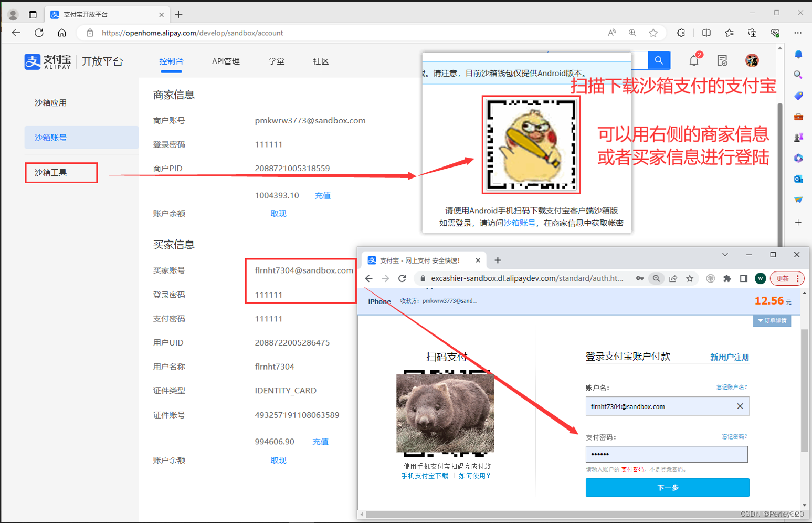The height and width of the screenshot is (523, 812).
Task: Click 忘记账户名 link
Action: pos(732,387)
